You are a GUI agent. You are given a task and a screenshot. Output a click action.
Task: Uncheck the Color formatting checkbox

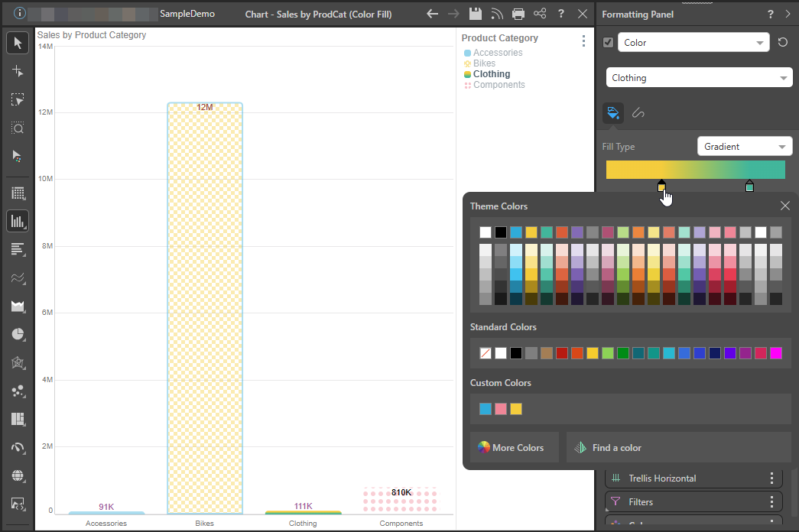click(609, 43)
